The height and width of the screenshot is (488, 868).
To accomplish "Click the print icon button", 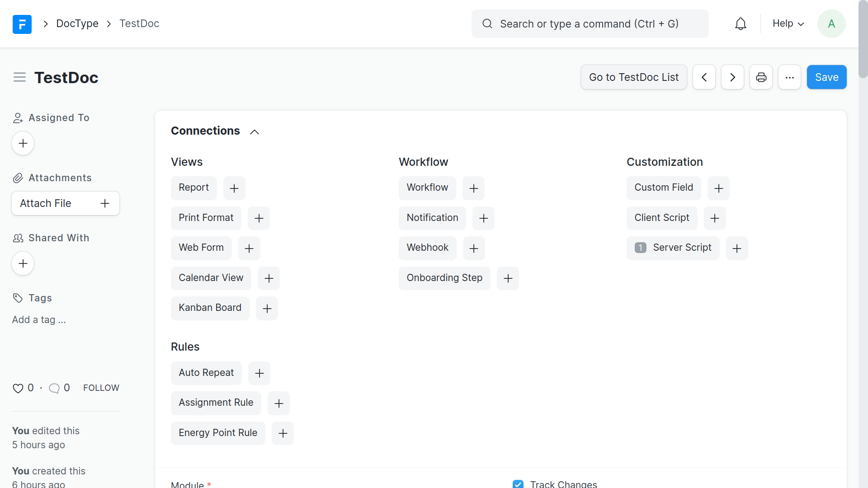I will pos(761,77).
